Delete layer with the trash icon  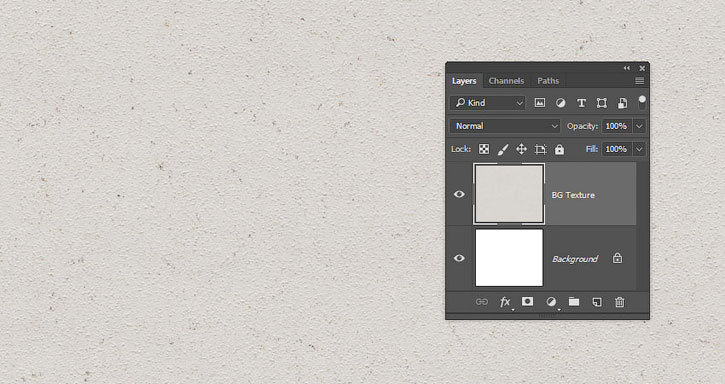click(x=620, y=302)
